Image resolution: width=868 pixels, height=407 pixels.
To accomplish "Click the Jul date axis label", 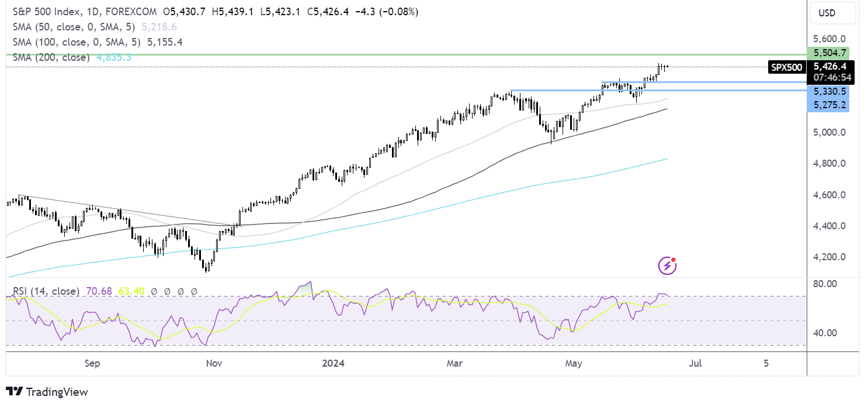I will (696, 364).
